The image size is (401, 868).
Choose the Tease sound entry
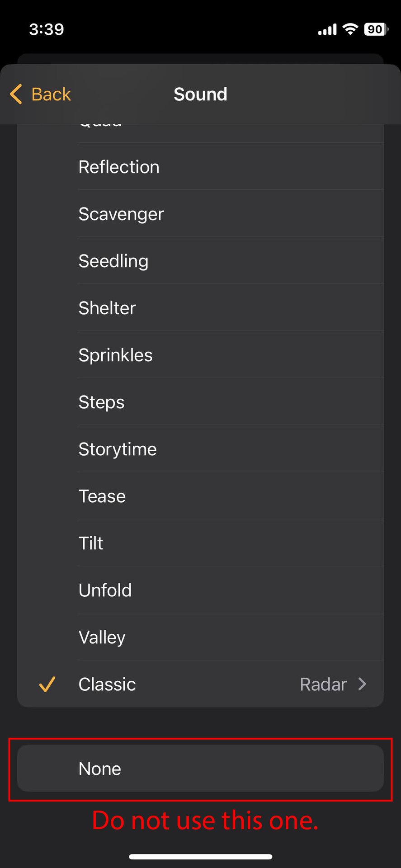[102, 496]
